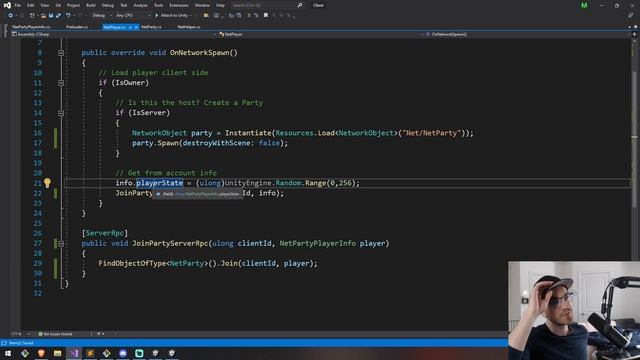Open Brave browser from taskbar
Image resolution: width=640 pixels, height=360 pixels.
click(41, 353)
